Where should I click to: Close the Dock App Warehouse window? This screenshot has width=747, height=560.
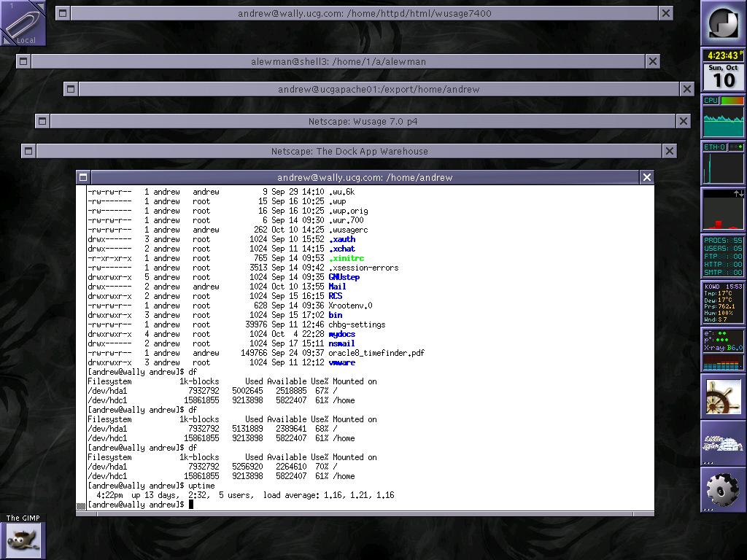(x=670, y=151)
